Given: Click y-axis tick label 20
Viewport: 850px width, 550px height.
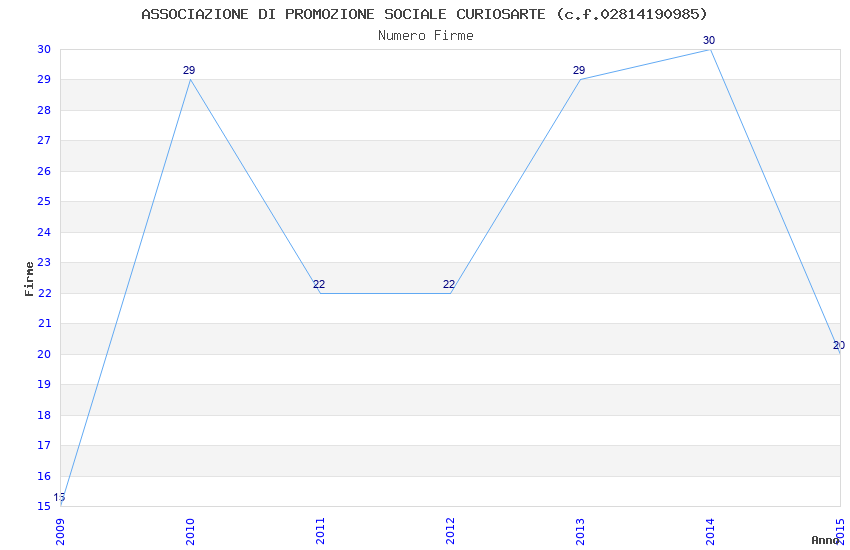Looking at the screenshot, I should click(x=44, y=354).
